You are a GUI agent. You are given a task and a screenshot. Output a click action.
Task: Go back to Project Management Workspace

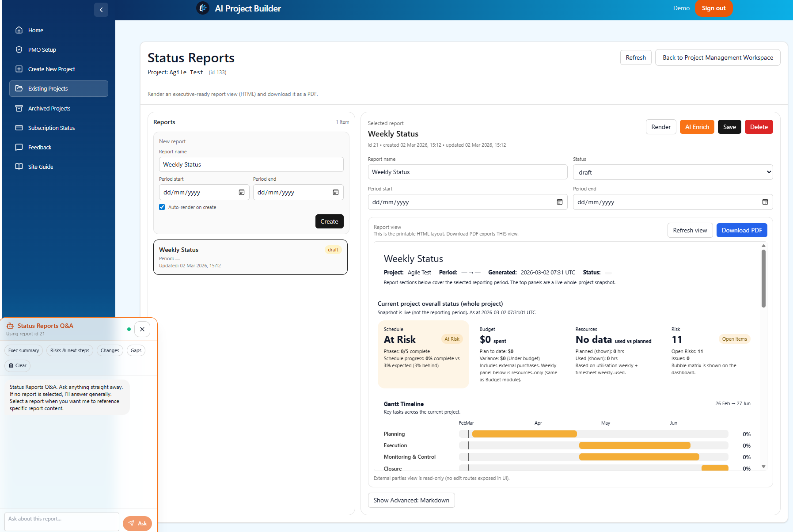coord(718,57)
